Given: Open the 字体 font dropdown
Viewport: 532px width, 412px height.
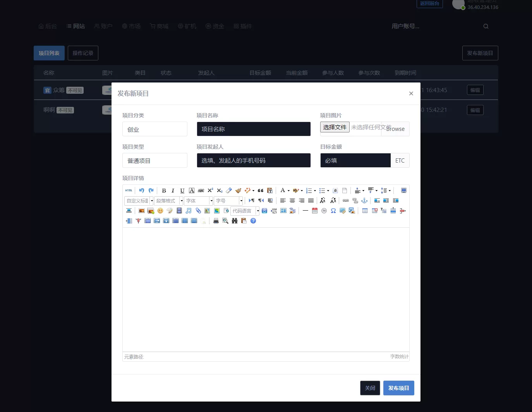Looking at the screenshot, I should click(x=197, y=201).
